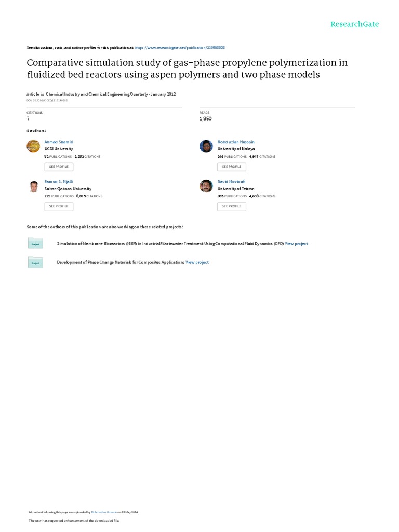Open View project link for Phase Change Materials
The width and height of the screenshot is (399, 532).
pos(197,262)
